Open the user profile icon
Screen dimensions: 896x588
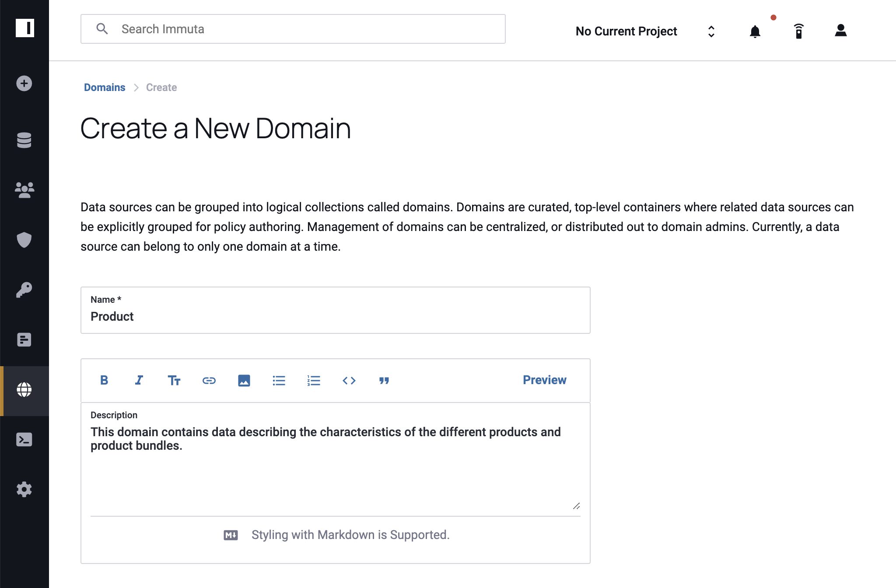click(841, 31)
